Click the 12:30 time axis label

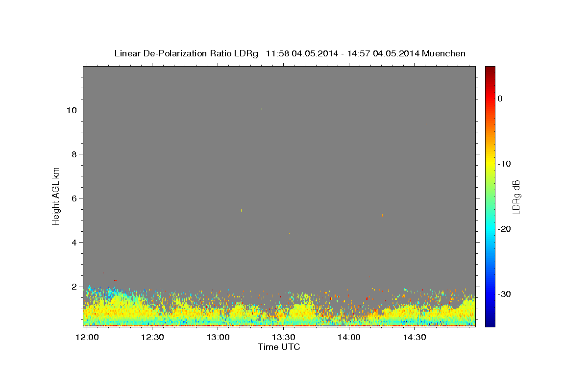click(152, 337)
